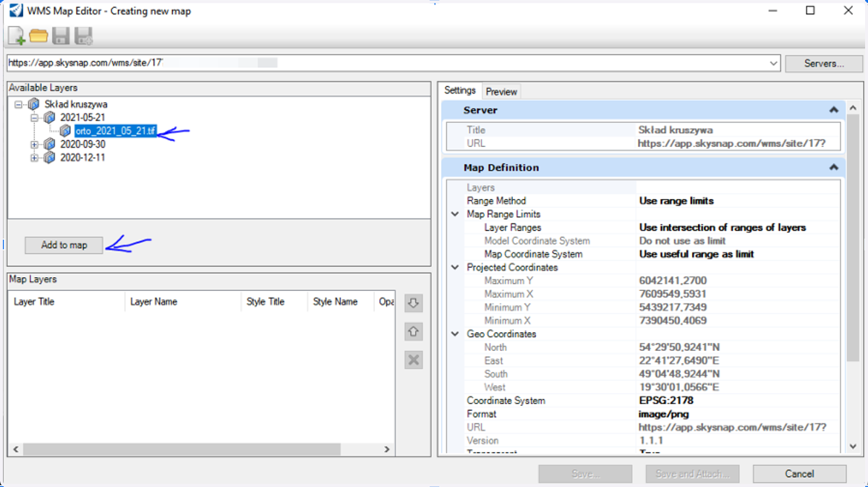Expand the 2020-12-11 tree node
Viewport: 868px width, 487px height.
tap(35, 157)
